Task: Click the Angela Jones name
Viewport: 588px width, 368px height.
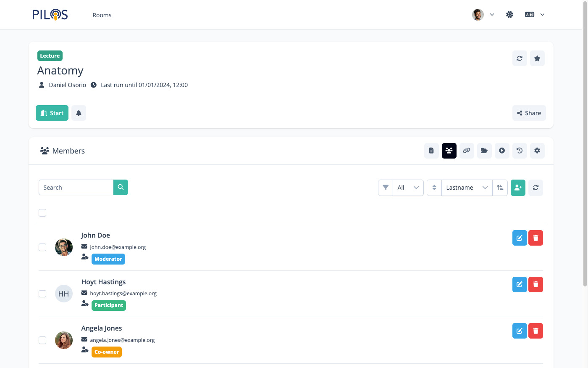Action: pyautogui.click(x=102, y=328)
